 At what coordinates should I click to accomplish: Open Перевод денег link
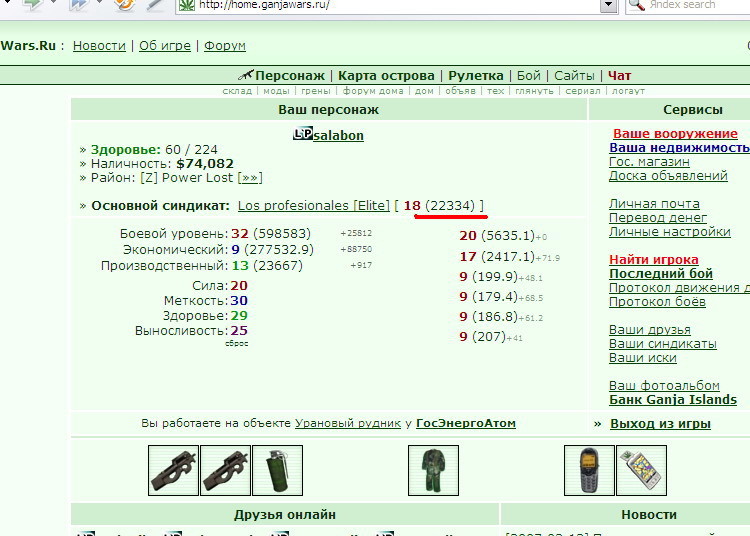coord(658,218)
